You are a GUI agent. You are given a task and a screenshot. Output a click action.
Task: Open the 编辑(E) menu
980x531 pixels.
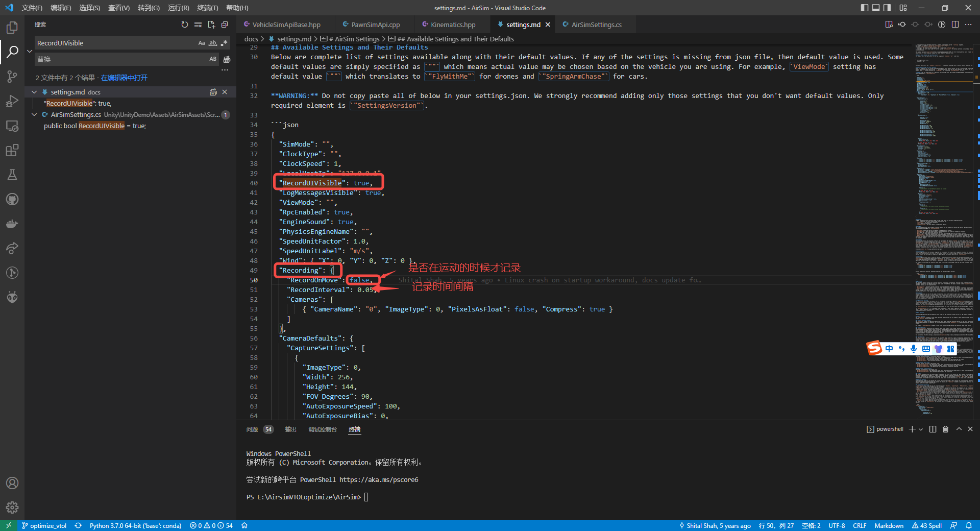pos(61,8)
